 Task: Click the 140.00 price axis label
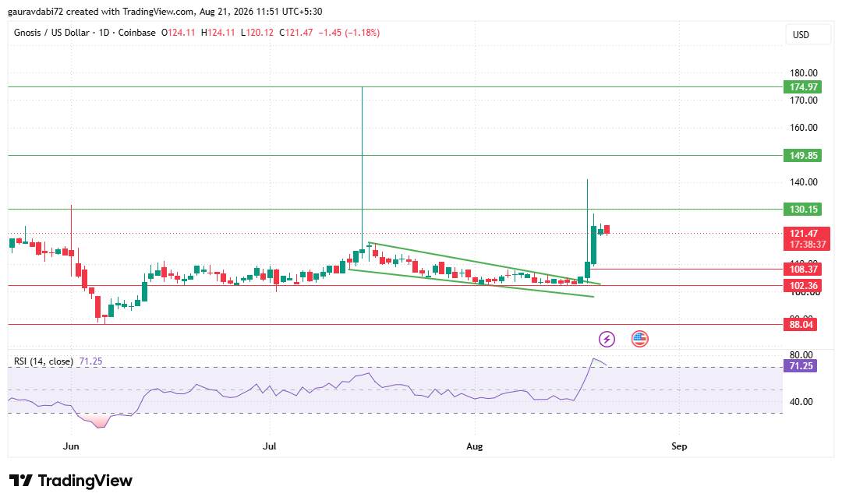pos(803,182)
